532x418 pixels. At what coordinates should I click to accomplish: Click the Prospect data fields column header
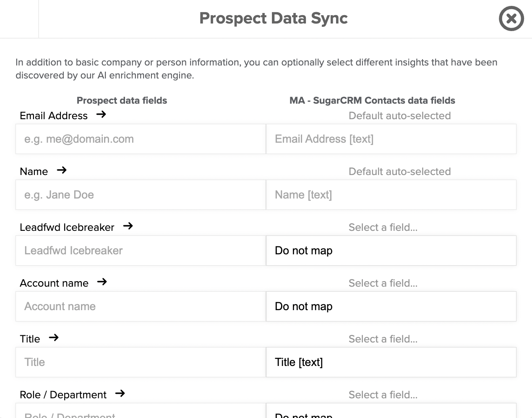tap(122, 100)
